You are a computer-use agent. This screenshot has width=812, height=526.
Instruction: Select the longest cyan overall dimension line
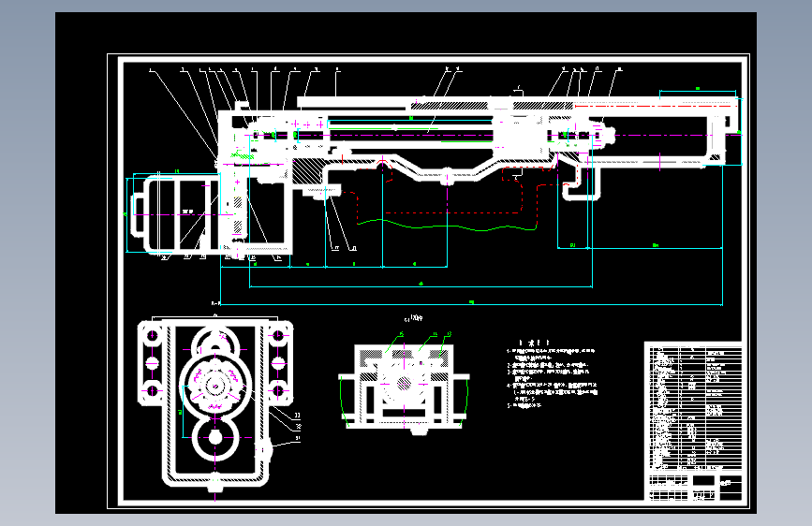click(471, 304)
